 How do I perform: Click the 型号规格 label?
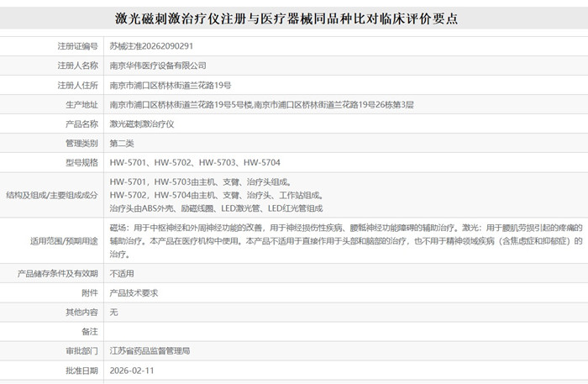81,162
